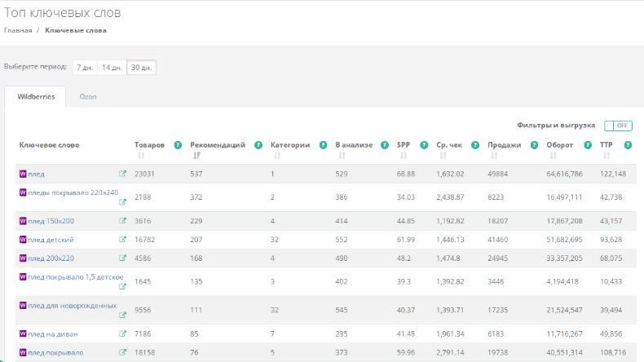Show help tooltip for Товаров column
644x362 pixels.
coord(176,145)
